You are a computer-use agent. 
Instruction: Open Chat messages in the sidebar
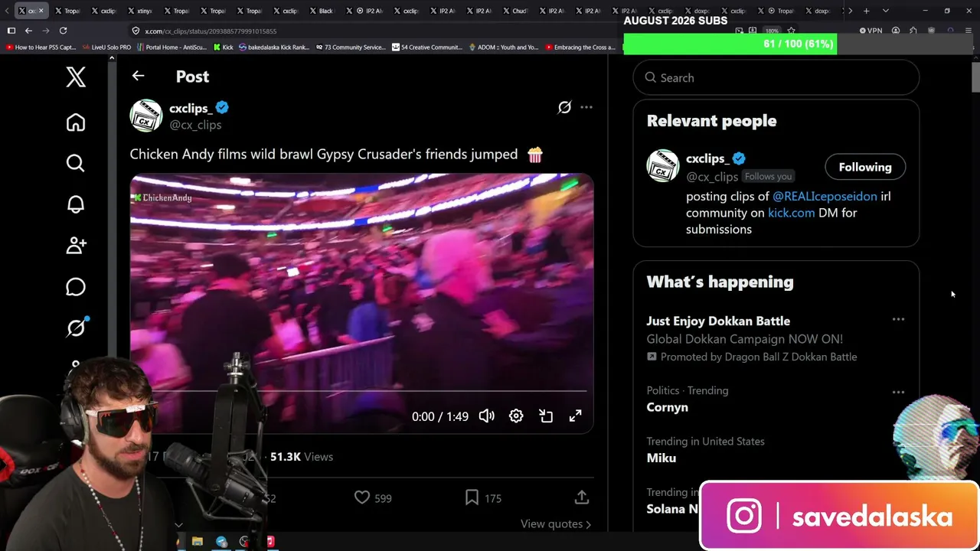[76, 287]
